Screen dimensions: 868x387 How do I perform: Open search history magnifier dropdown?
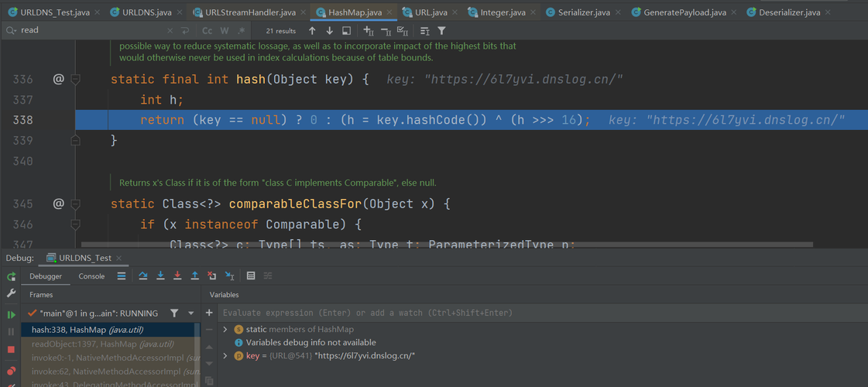tap(11, 30)
